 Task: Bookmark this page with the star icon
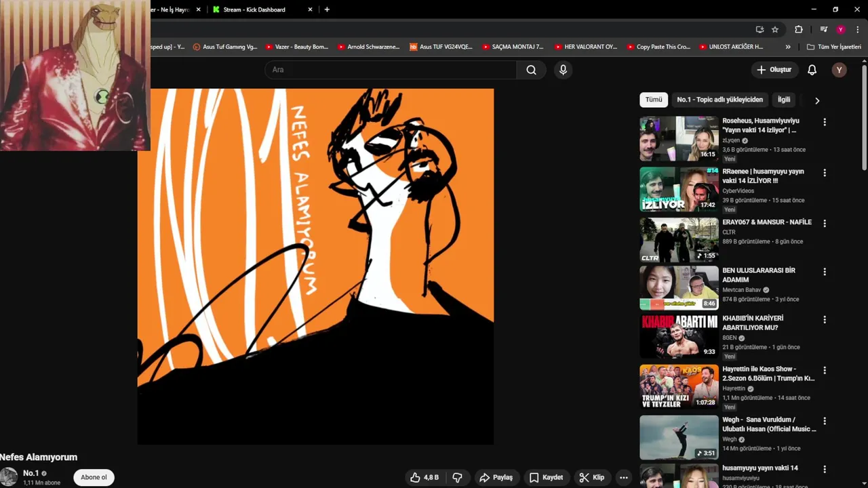pos(775,29)
